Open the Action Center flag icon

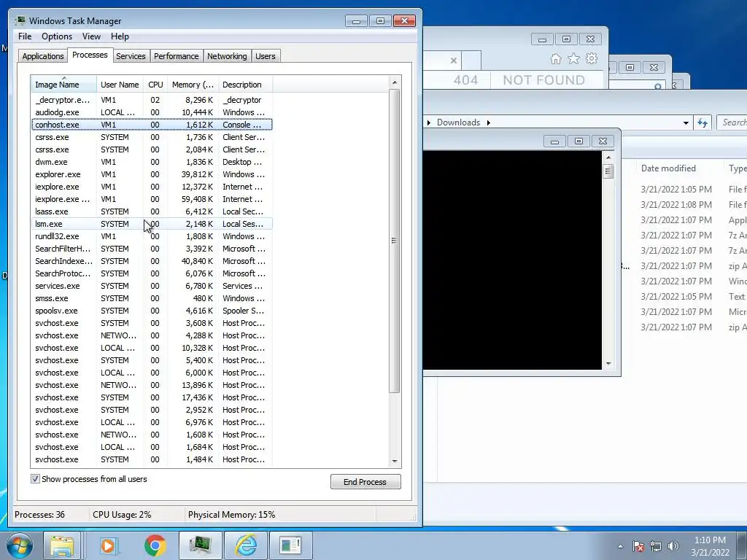(x=638, y=546)
